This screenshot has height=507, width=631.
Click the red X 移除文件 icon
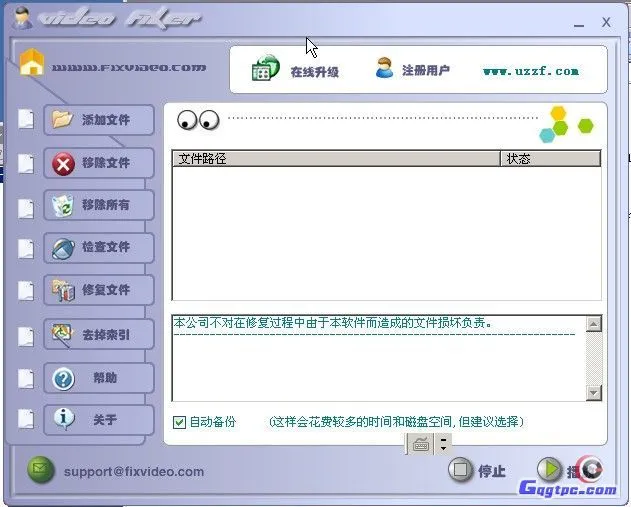63,163
